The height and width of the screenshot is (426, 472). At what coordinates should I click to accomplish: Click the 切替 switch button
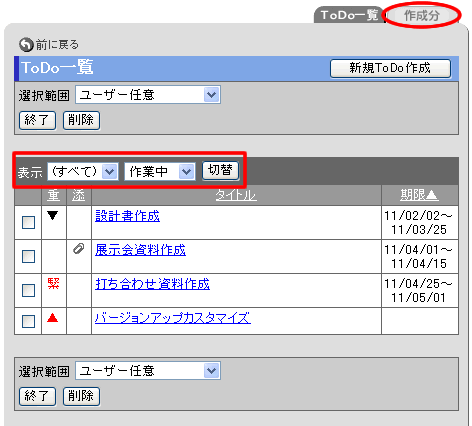[x=221, y=170]
